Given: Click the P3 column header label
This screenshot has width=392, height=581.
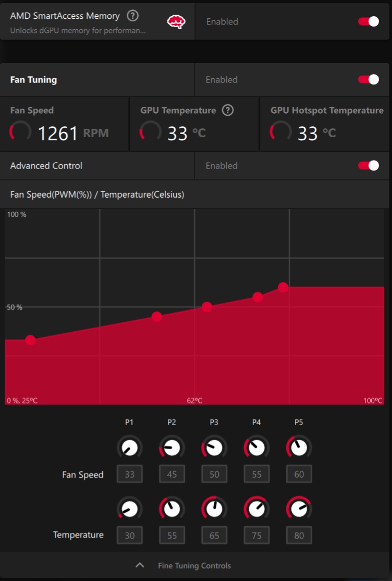Looking at the screenshot, I should pos(214,422).
